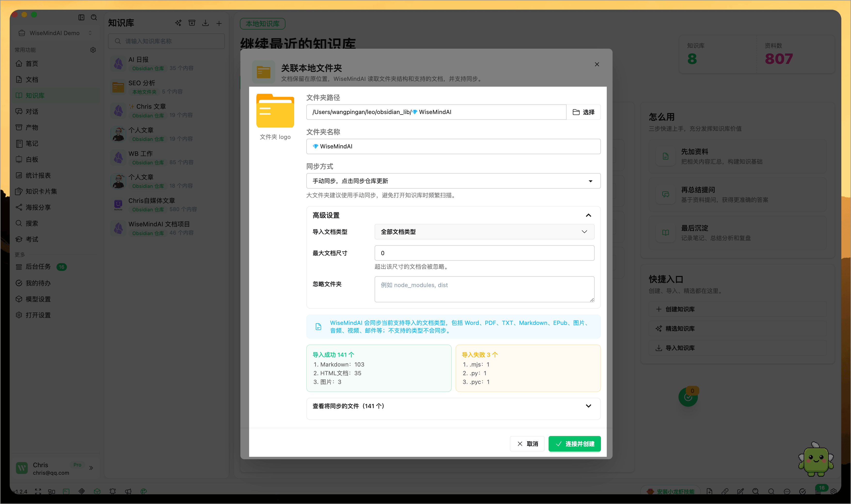Click the document icon in info banner
Image resolution: width=851 pixels, height=504 pixels.
pos(318,327)
